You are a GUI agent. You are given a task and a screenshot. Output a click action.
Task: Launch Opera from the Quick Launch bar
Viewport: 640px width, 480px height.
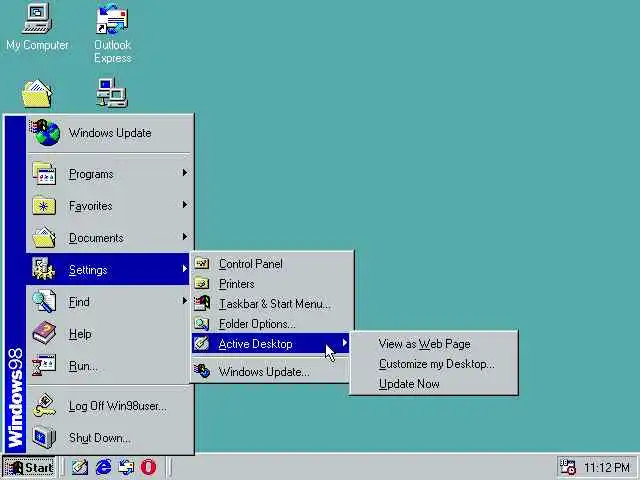[148, 467]
